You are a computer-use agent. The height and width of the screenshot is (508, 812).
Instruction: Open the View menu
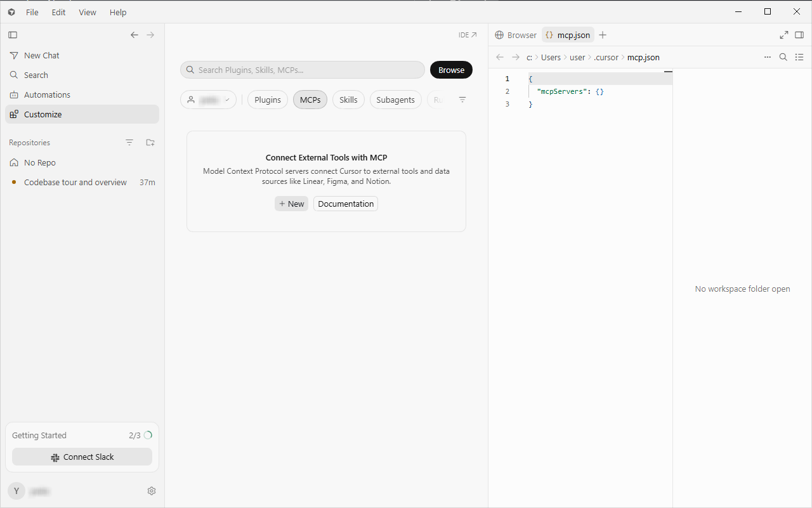[x=88, y=12]
